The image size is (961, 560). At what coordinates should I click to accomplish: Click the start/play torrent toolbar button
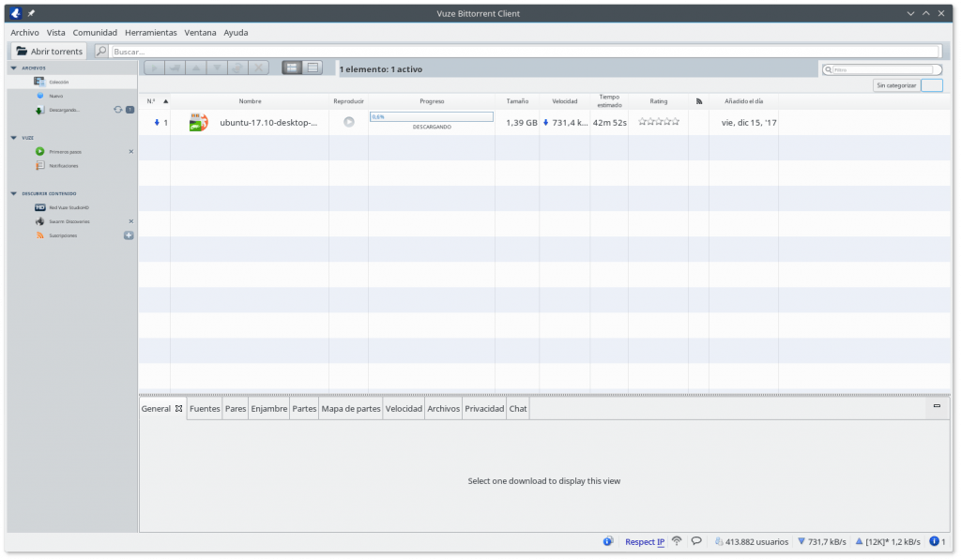click(155, 68)
